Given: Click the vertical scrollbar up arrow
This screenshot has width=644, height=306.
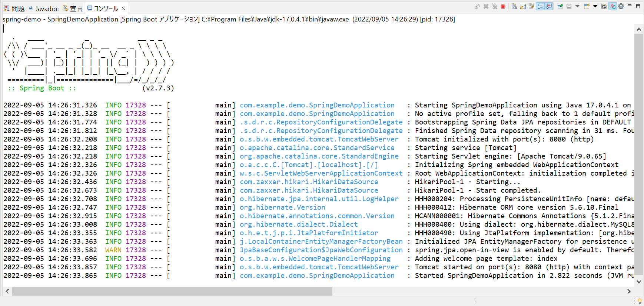Looking at the screenshot, I should pos(639,29).
